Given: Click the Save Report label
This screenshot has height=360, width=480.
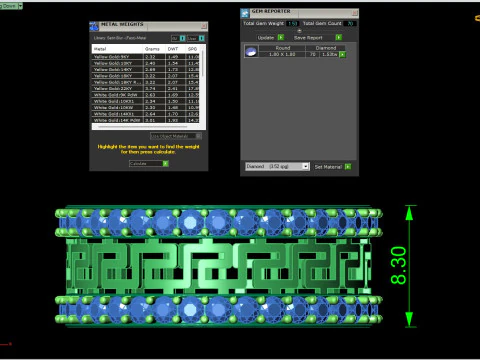Looking at the screenshot, I should click(308, 38).
